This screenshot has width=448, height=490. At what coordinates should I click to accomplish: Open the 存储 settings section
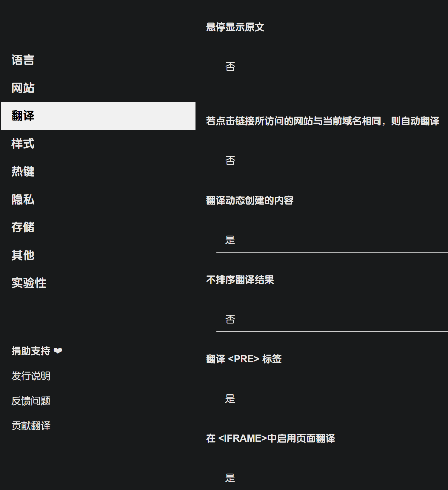23,227
